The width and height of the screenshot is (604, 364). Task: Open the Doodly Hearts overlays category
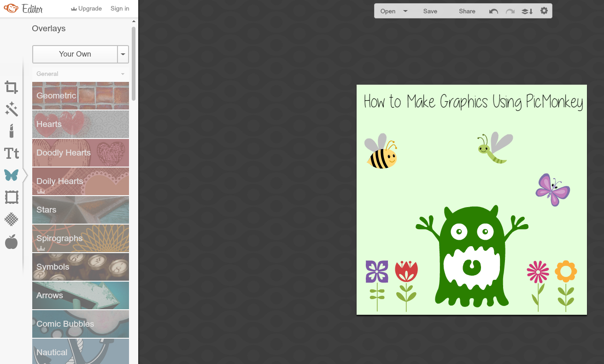[81, 153]
